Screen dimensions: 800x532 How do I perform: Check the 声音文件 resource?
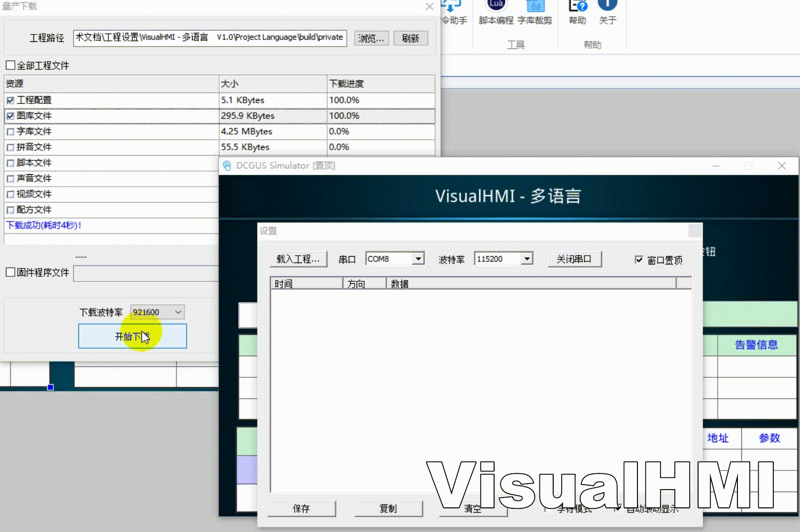[10, 179]
